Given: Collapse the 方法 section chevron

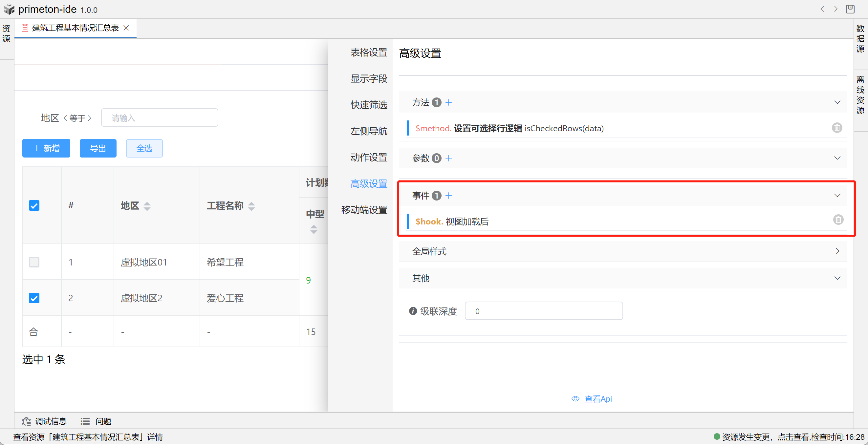Looking at the screenshot, I should click(x=837, y=102).
